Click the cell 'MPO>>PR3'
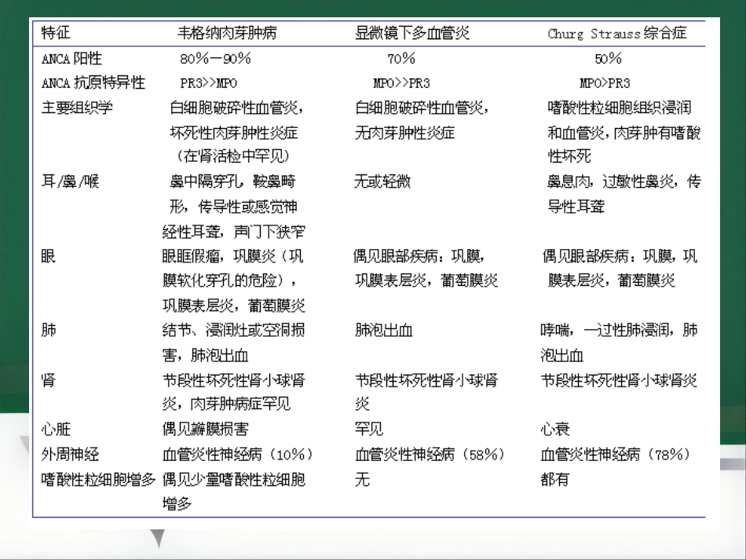This screenshot has height=560, width=746. [x=401, y=83]
